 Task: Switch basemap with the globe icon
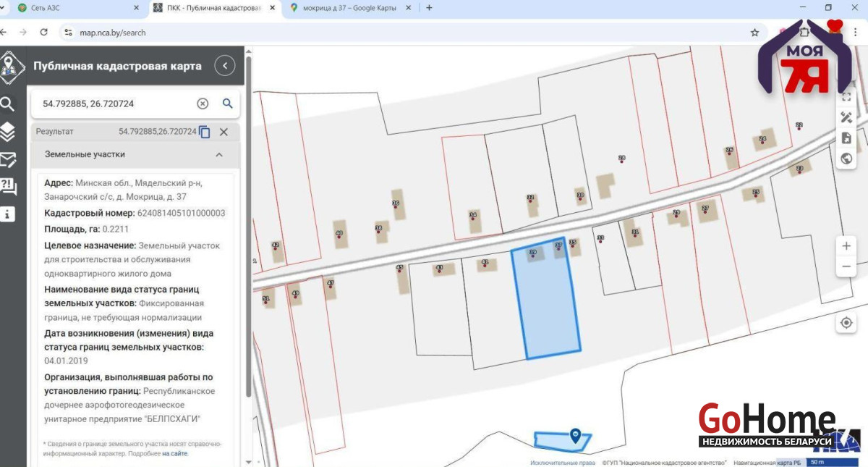[x=846, y=159]
